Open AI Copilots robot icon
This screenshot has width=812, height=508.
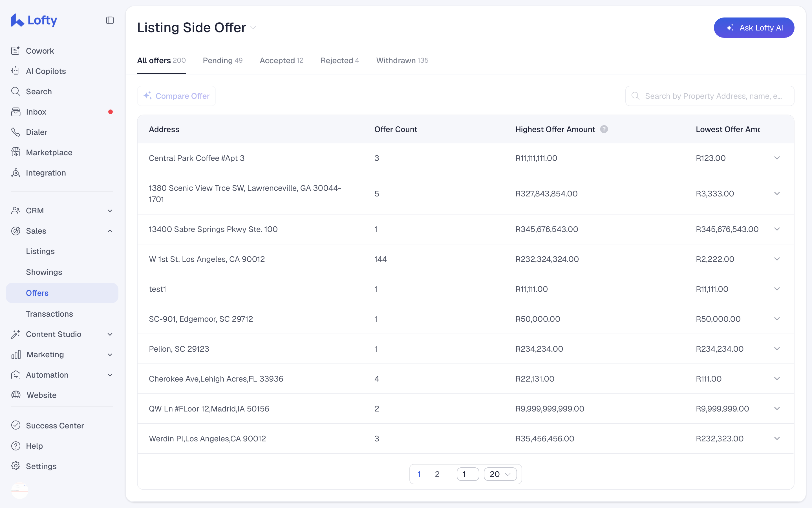pyautogui.click(x=16, y=71)
